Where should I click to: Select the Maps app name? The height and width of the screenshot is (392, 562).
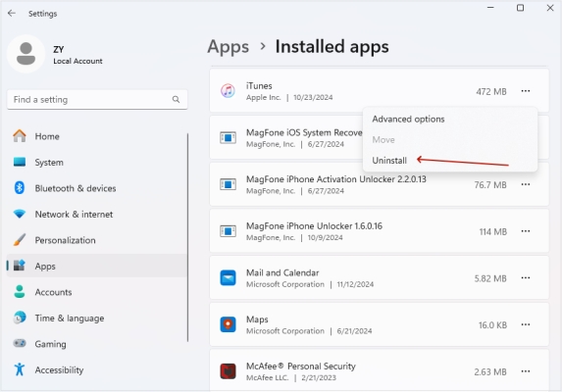pyautogui.click(x=257, y=319)
